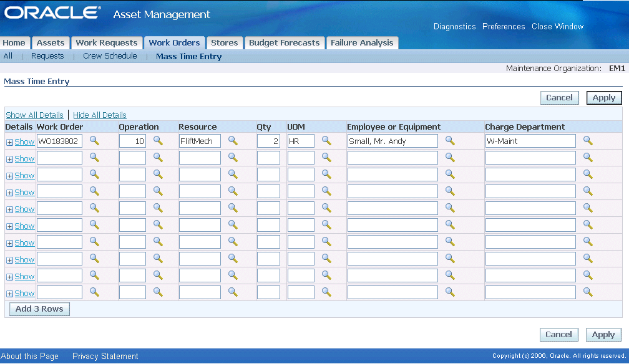The width and height of the screenshot is (629, 364).
Task: Open Charge Department lookup in seventh row
Action: (588, 242)
